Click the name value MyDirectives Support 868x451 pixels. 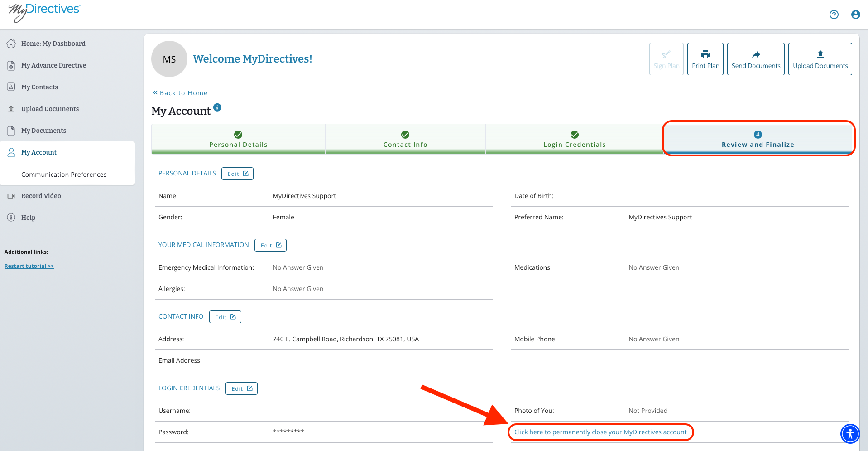point(304,196)
